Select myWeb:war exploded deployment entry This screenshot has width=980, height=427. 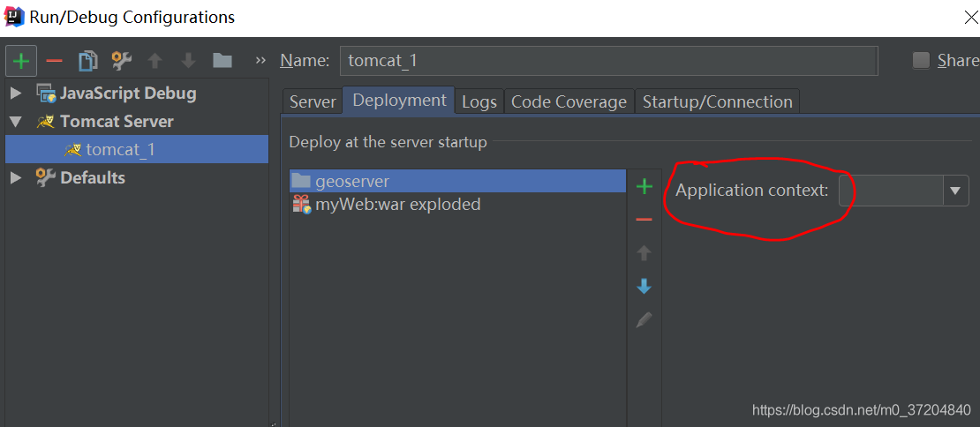click(457, 204)
